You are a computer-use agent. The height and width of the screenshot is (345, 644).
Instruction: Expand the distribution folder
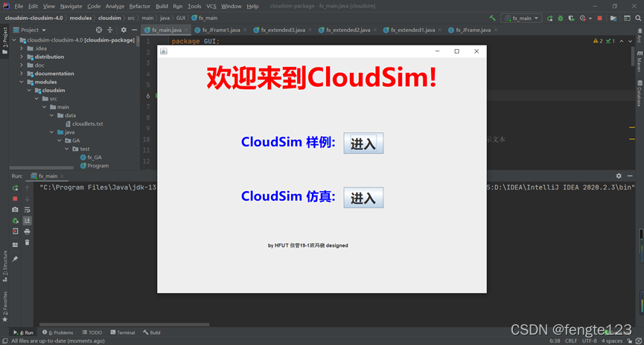(22, 57)
